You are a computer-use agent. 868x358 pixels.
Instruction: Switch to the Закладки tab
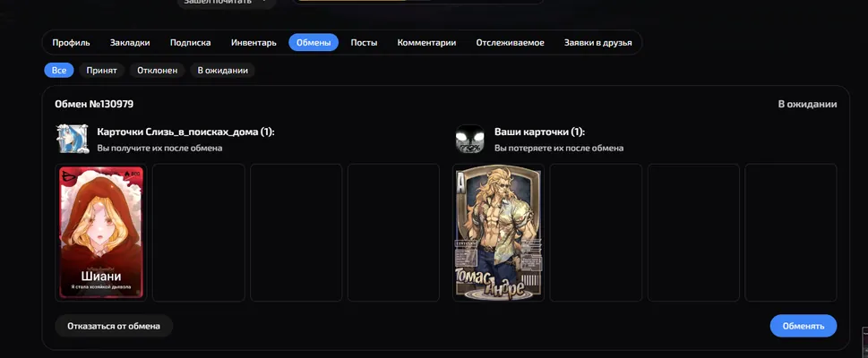pyautogui.click(x=130, y=43)
